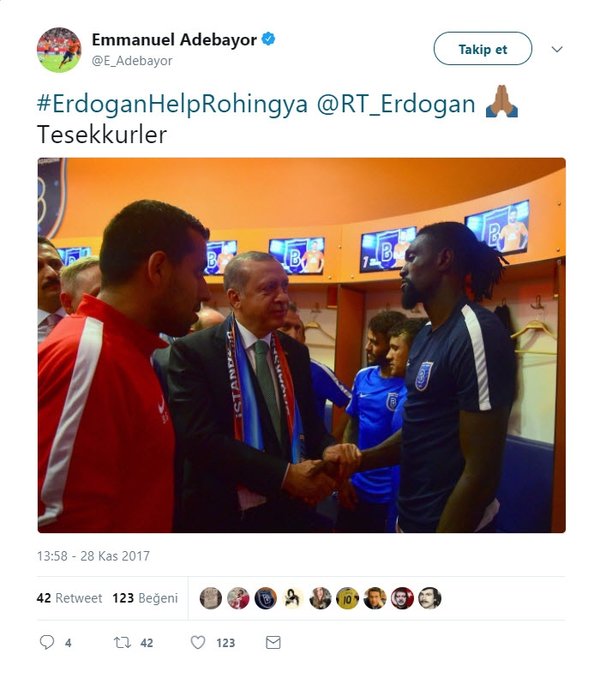
Task: Open the tweet timestamp 13:58 - 28 Kas 2017
Action: (93, 556)
